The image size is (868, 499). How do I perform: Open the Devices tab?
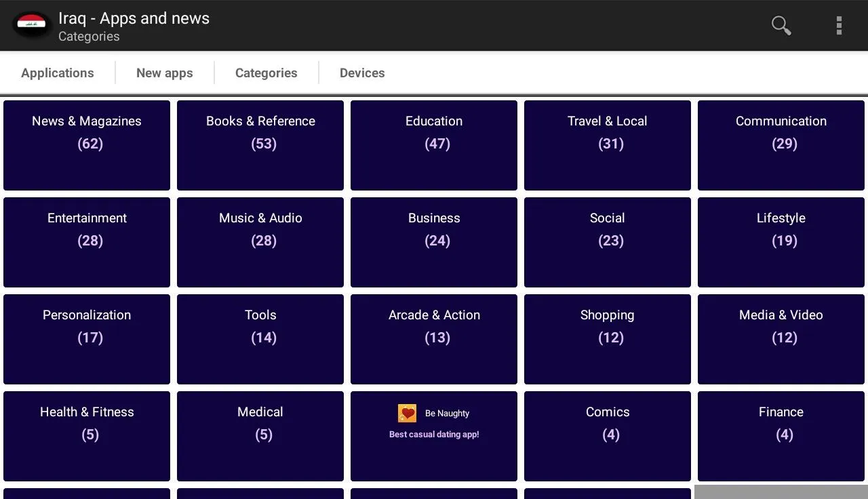[x=362, y=73]
